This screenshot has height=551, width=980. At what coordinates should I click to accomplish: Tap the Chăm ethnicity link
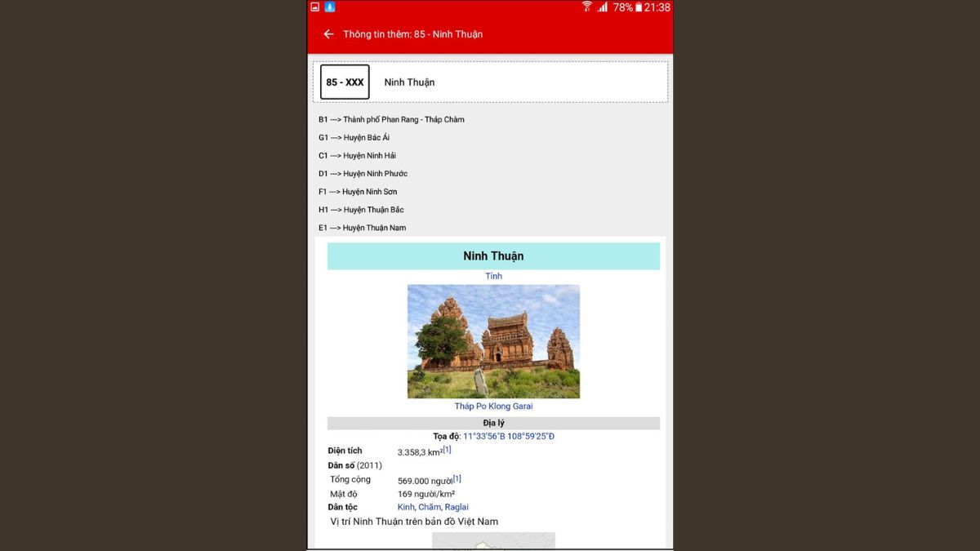(x=430, y=507)
